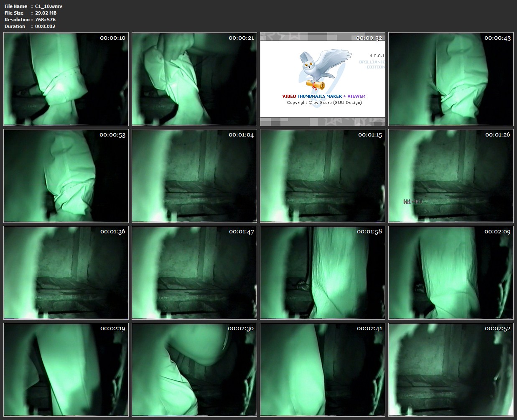Viewport: 517px width, 420px height.
Task: Click the scroll held by the owl
Action: 316,86
